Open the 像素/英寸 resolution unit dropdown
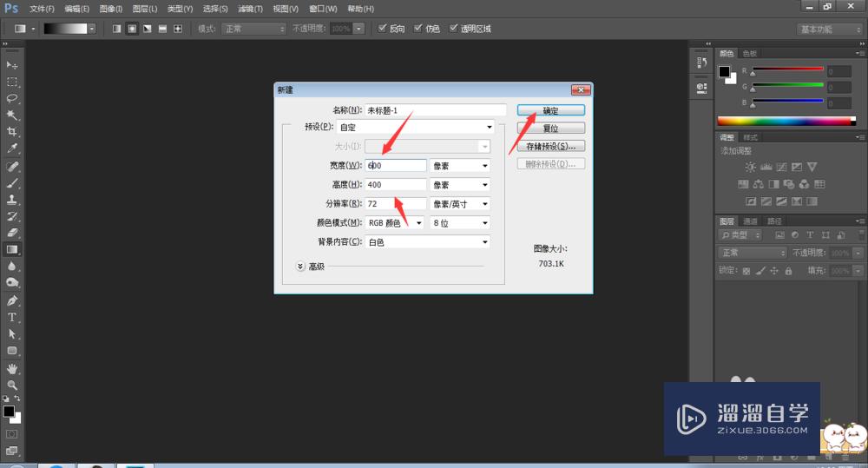This screenshot has width=868, height=468. click(x=460, y=204)
